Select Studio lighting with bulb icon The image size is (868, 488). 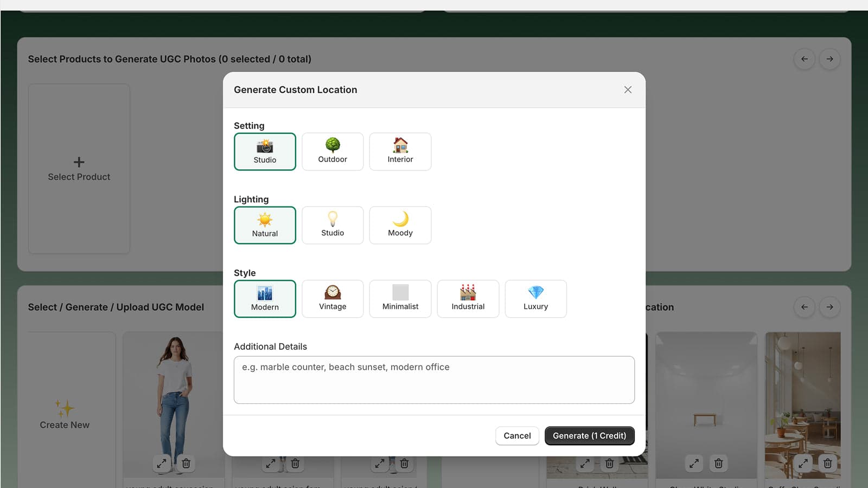332,225
